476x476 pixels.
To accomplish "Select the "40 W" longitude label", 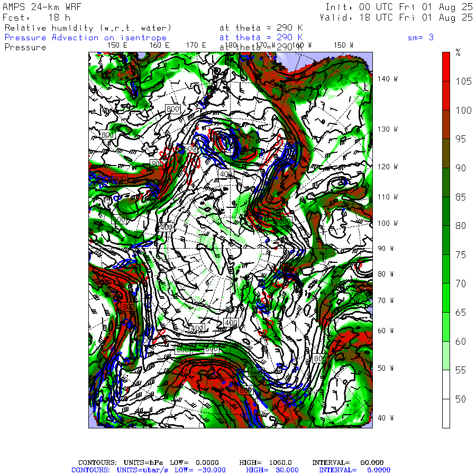I will (x=386, y=418).
